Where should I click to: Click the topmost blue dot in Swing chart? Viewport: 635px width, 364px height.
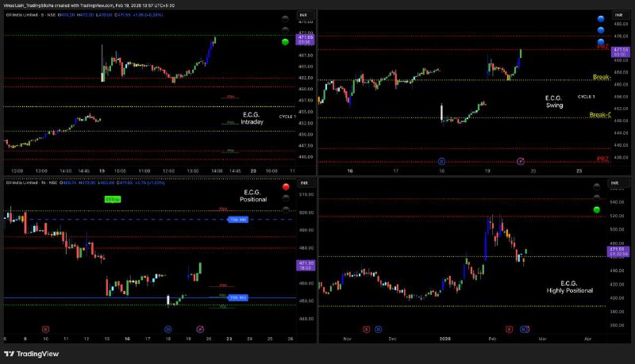point(599,17)
